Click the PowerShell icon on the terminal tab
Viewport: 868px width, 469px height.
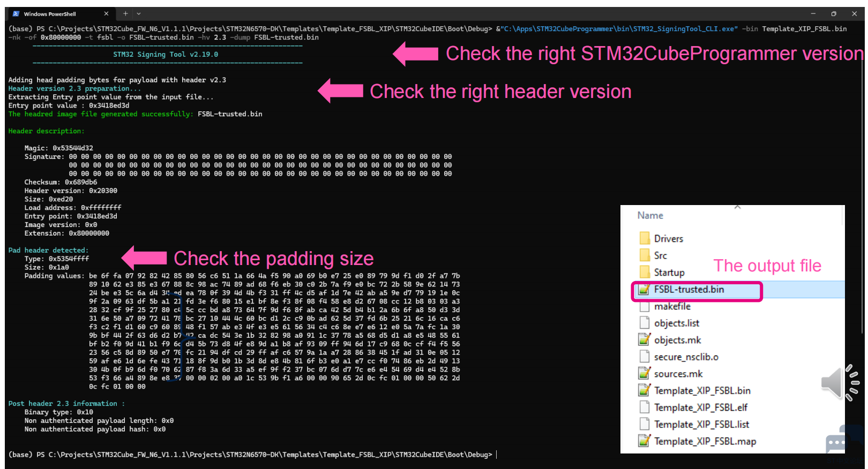[16, 14]
